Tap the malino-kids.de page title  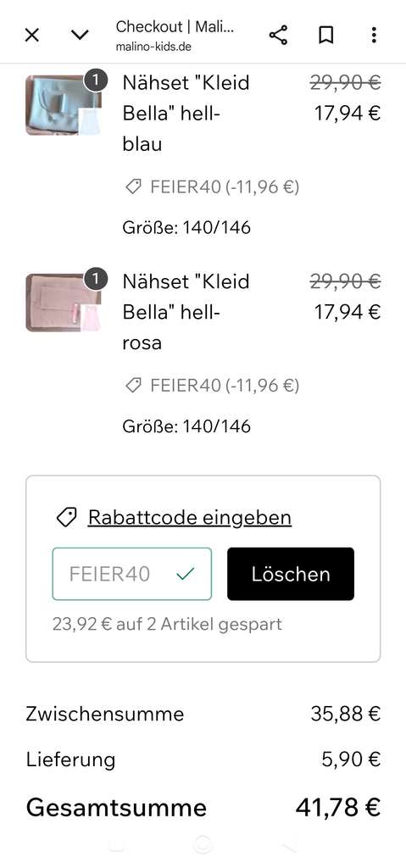[x=175, y=36]
